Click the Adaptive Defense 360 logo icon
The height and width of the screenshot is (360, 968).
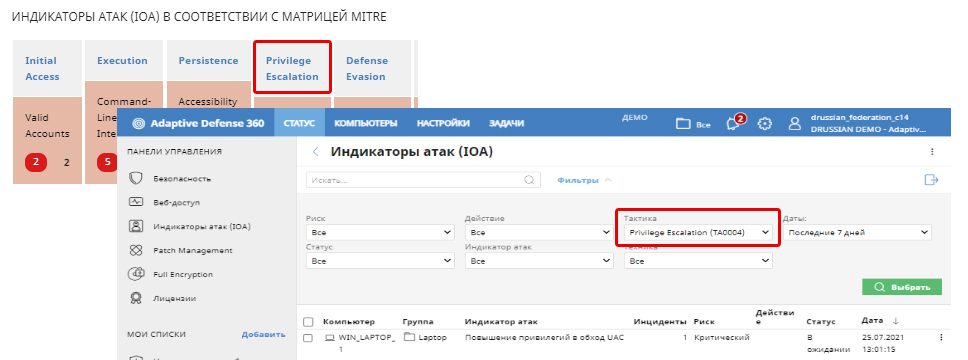tap(139, 123)
